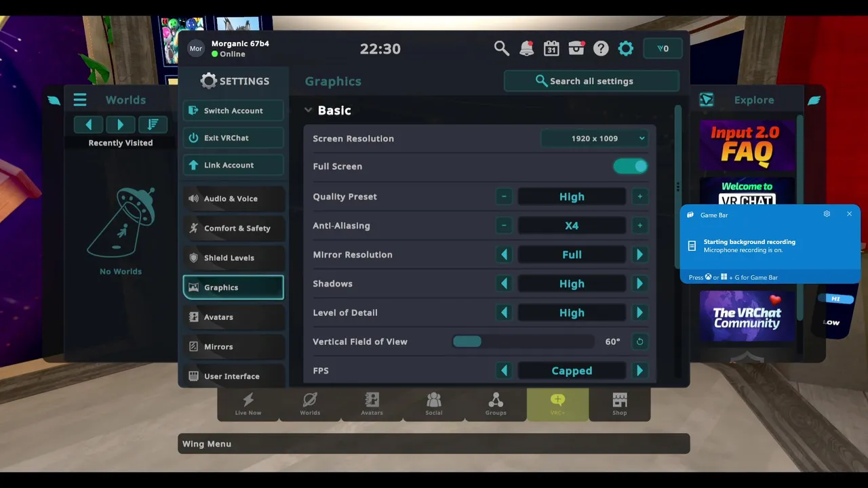Open the marketplace storefront icon in header

(x=576, y=48)
